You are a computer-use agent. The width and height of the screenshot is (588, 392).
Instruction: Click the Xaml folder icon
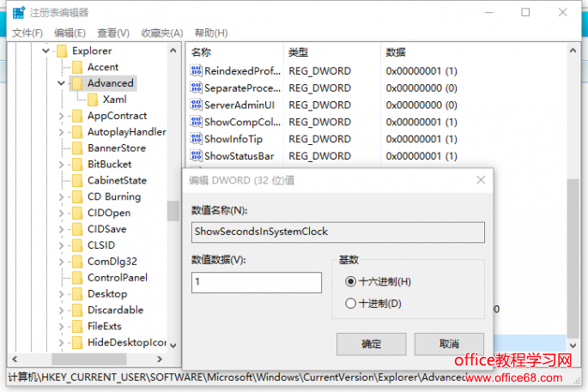pos(93,100)
